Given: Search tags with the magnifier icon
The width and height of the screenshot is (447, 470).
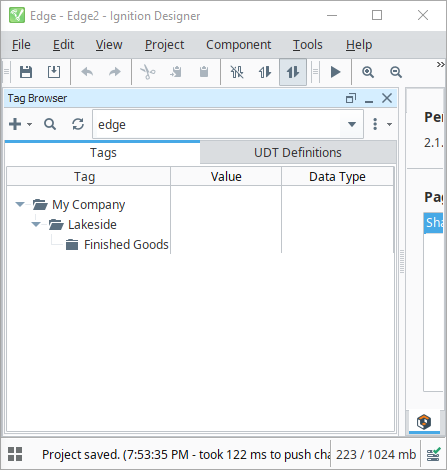Looking at the screenshot, I should click(x=50, y=124).
